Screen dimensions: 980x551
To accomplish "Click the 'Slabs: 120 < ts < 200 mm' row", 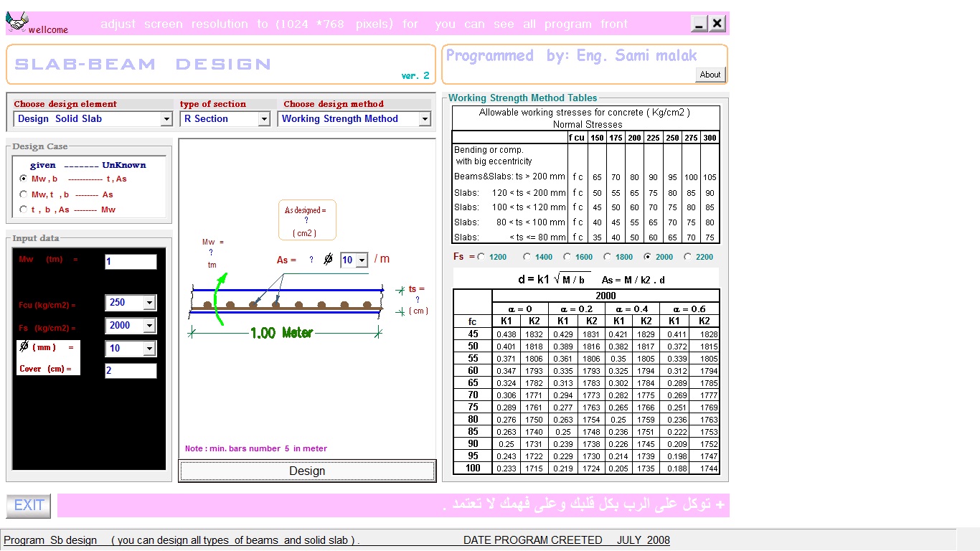I will [585, 192].
